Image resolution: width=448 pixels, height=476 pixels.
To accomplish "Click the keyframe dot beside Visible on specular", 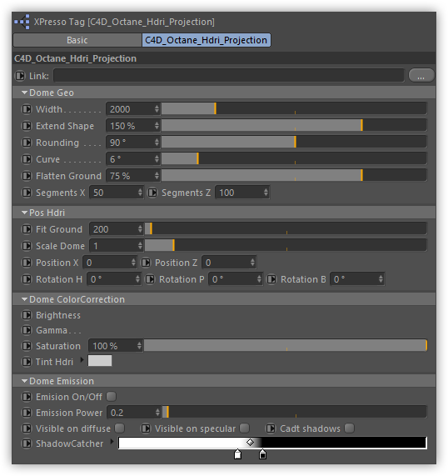I will coord(146,428).
